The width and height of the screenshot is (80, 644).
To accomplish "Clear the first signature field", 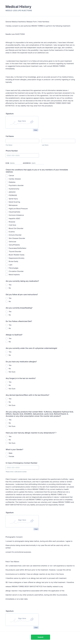I will [x=36, y=130].
